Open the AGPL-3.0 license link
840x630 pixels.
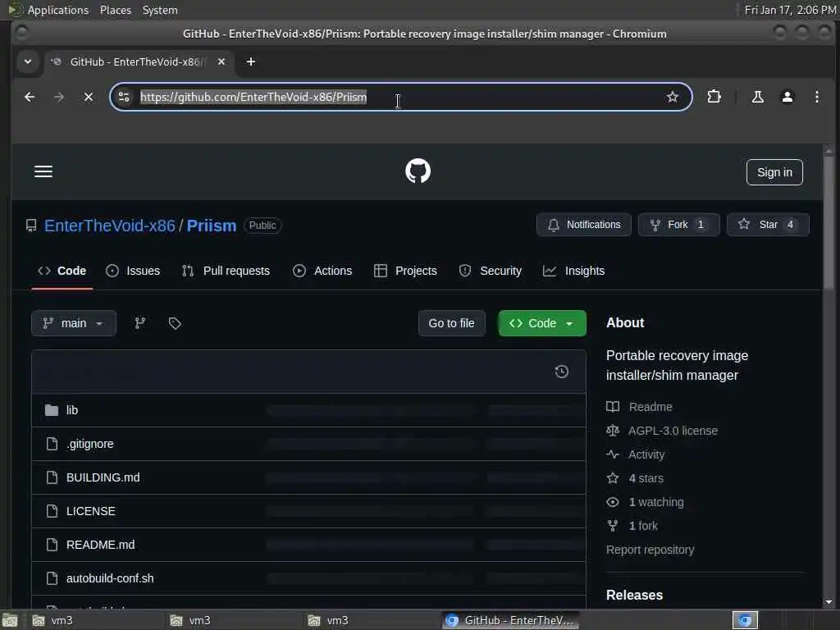click(662, 431)
